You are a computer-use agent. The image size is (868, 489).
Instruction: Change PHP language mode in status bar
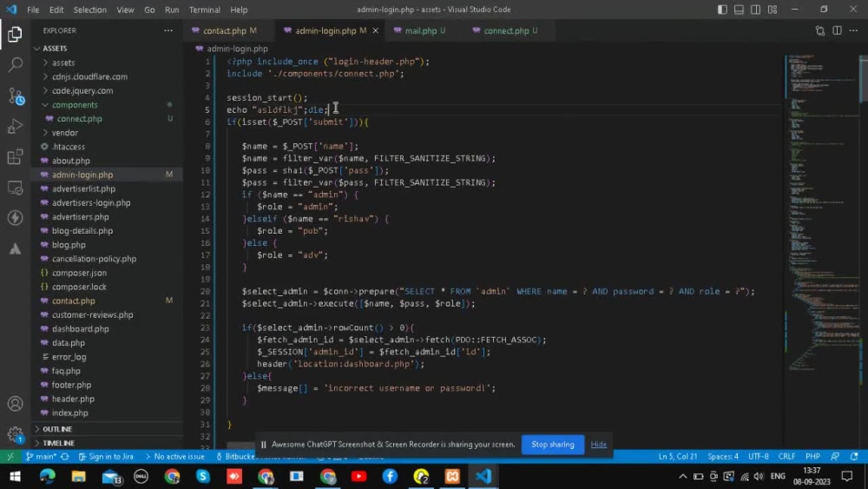pyautogui.click(x=812, y=457)
